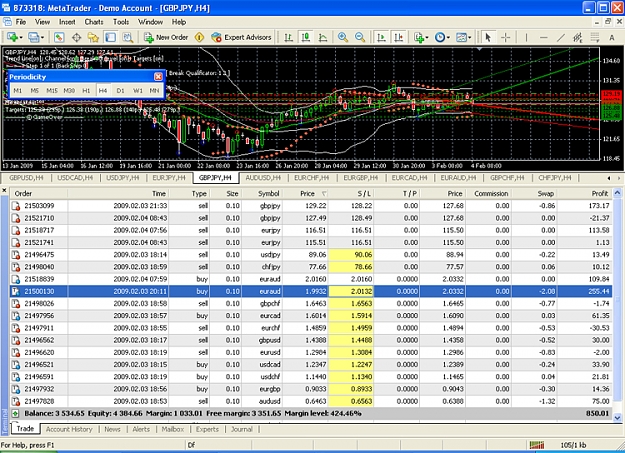Switch chart to line chart icon

tap(323, 37)
